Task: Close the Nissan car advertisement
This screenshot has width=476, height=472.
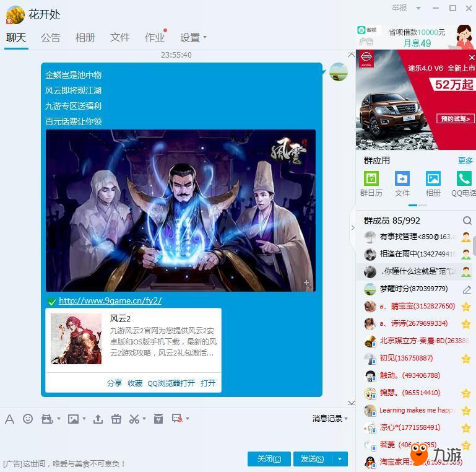Action: (472, 58)
